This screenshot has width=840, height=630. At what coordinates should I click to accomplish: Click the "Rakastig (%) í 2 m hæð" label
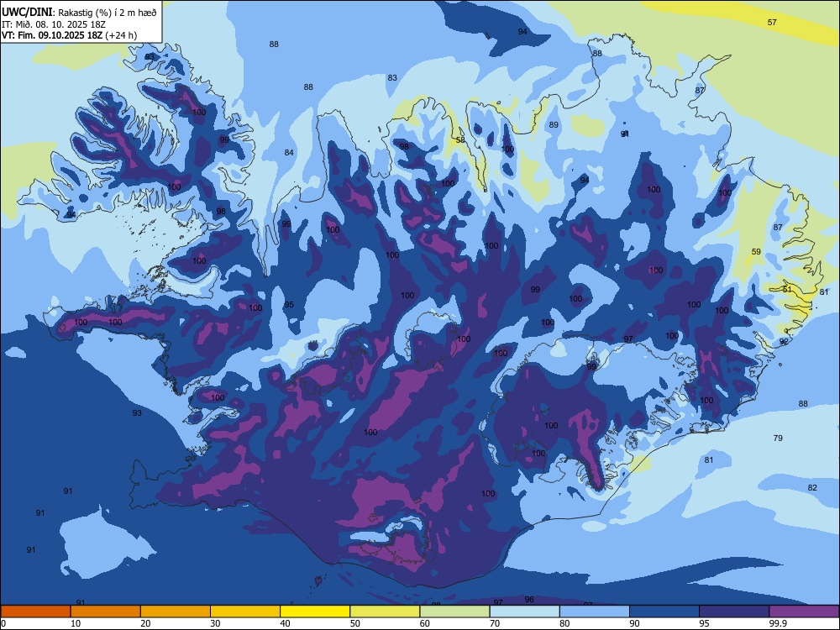click(108, 13)
